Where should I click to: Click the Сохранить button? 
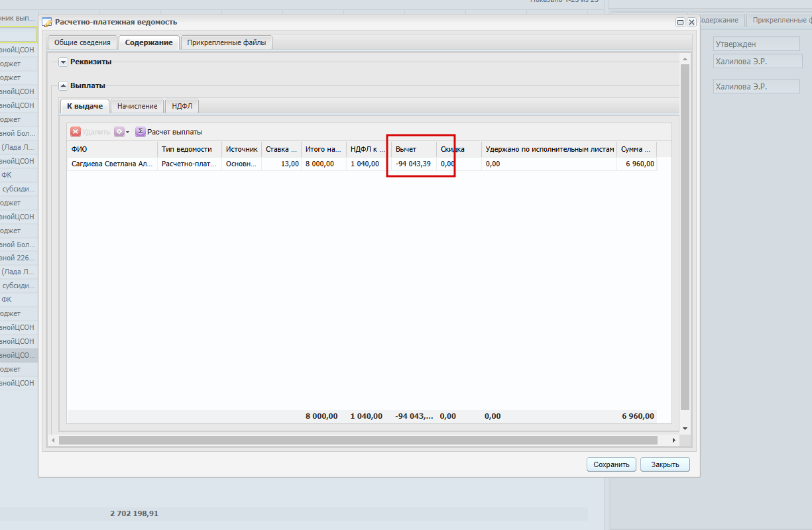[611, 464]
